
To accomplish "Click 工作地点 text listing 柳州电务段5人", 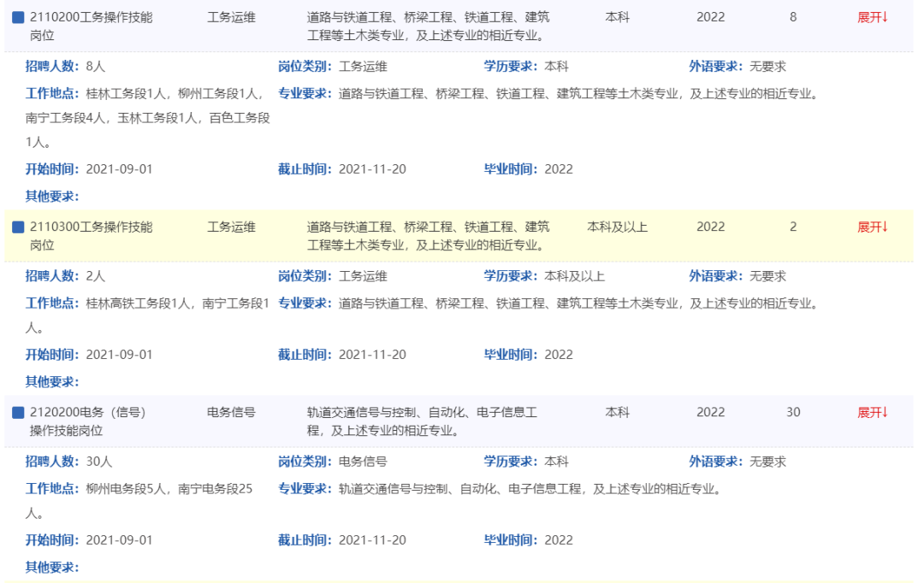I will coord(139,490).
